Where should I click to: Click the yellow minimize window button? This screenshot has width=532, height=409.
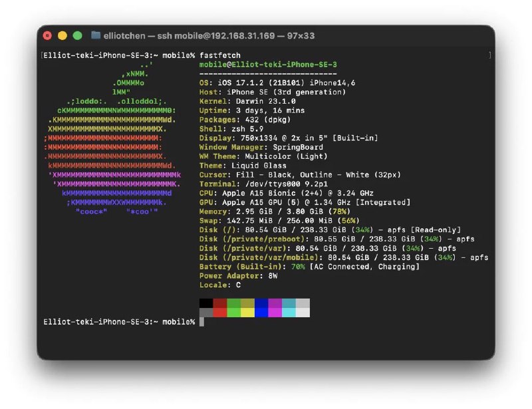pyautogui.click(x=63, y=36)
